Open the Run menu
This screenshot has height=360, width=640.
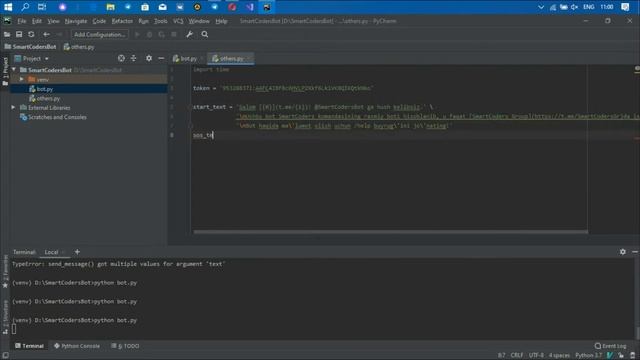point(143,21)
